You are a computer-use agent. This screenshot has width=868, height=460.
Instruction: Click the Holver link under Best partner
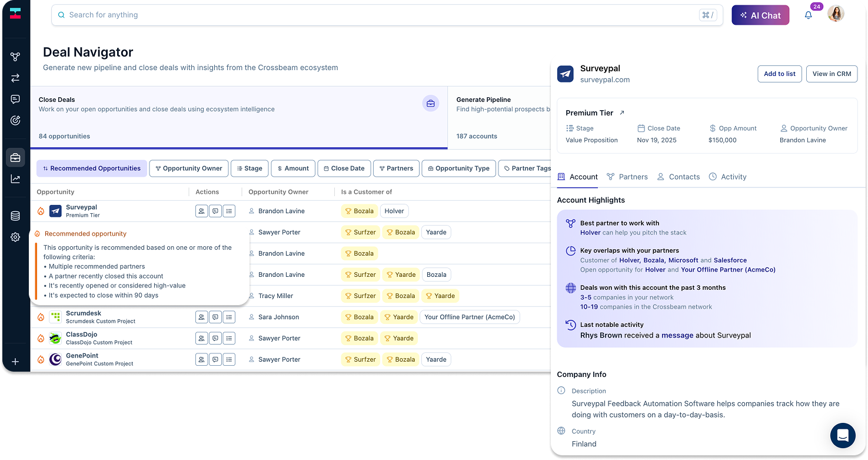[x=590, y=233]
